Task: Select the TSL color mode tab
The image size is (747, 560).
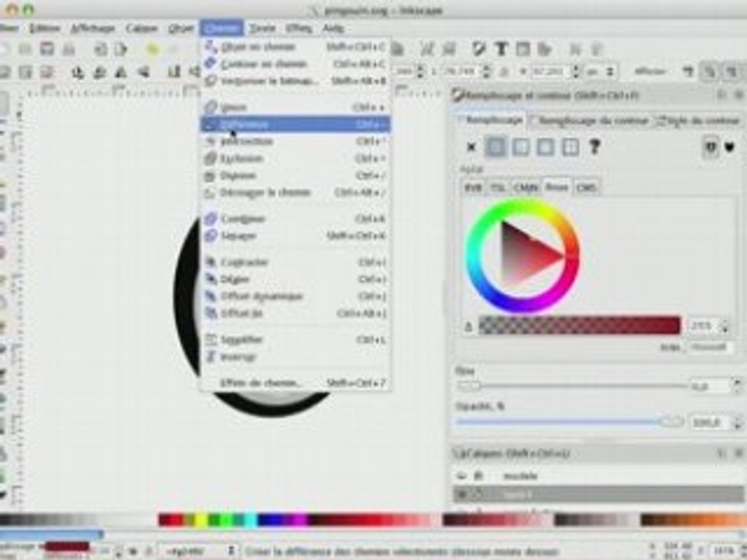Action: [x=497, y=187]
